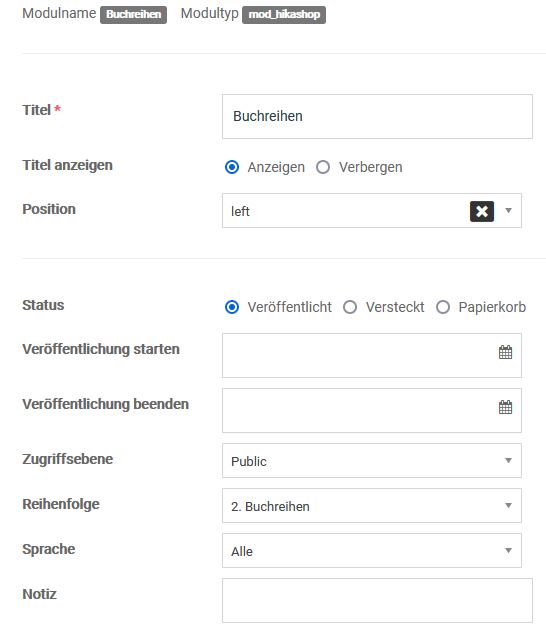Click the Titel anzeigen label
This screenshot has height=632, width=546.
[x=67, y=165]
